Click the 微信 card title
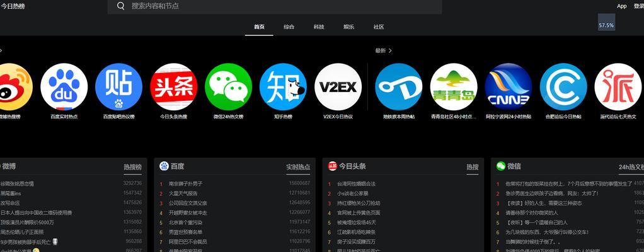The width and height of the screenshot is (644, 252). click(514, 166)
